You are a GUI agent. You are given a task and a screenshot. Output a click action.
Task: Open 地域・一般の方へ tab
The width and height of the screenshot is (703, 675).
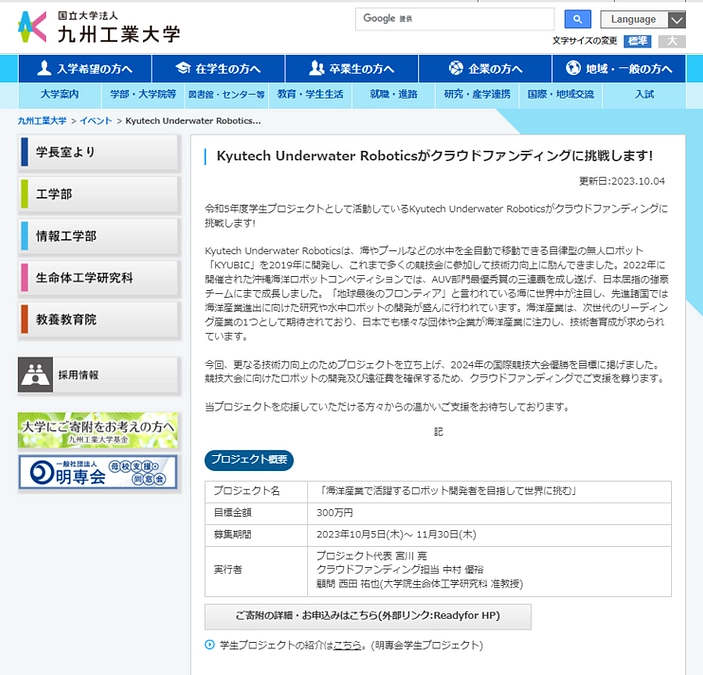619,69
